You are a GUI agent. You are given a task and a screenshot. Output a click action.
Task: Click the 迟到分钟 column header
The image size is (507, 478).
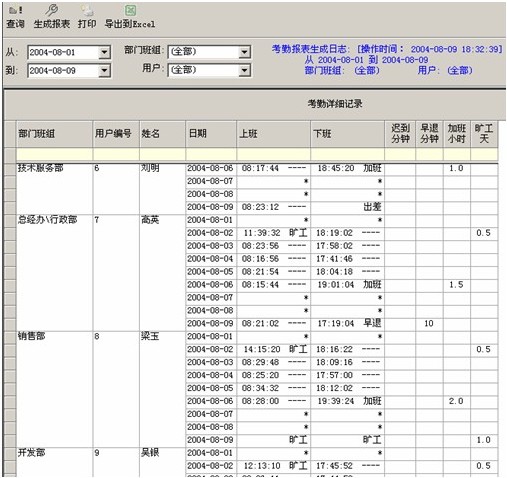400,134
